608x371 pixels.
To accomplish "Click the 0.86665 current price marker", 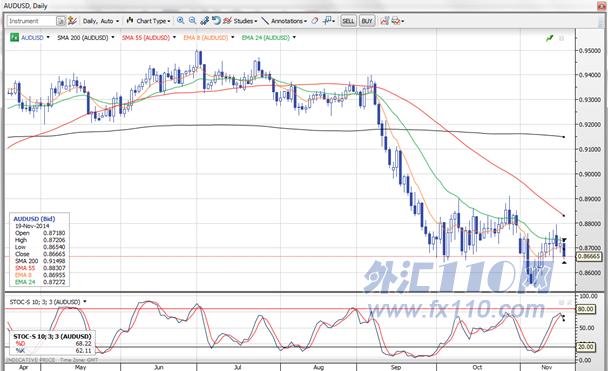I will click(589, 257).
